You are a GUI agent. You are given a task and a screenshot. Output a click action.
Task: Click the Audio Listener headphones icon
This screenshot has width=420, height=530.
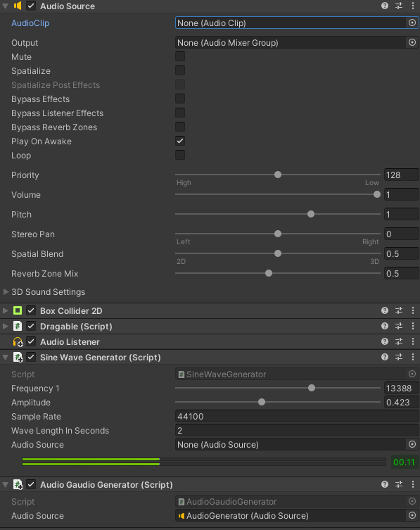coord(18,342)
